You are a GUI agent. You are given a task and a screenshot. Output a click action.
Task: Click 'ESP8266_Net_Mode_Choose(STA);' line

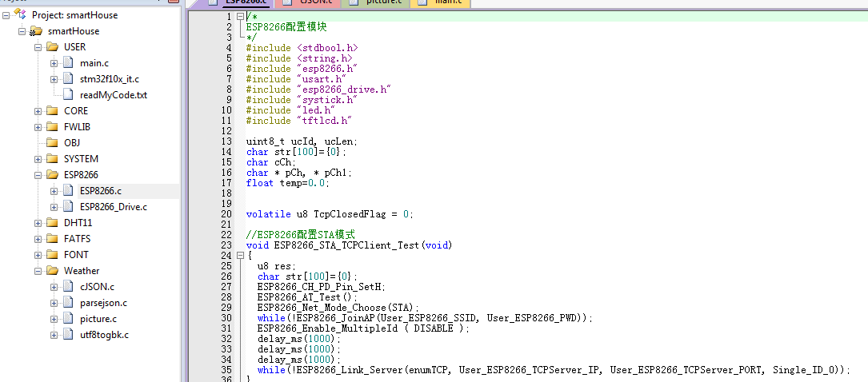pyautogui.click(x=338, y=308)
